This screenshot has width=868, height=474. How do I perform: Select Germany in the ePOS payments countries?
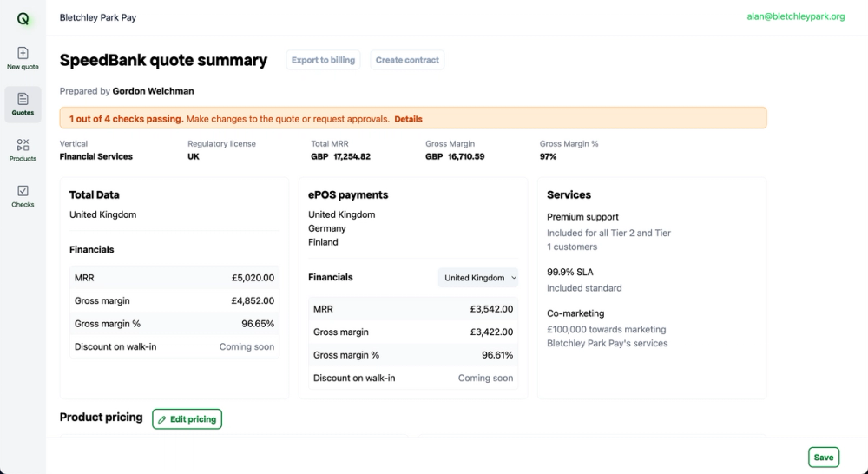pos(327,228)
